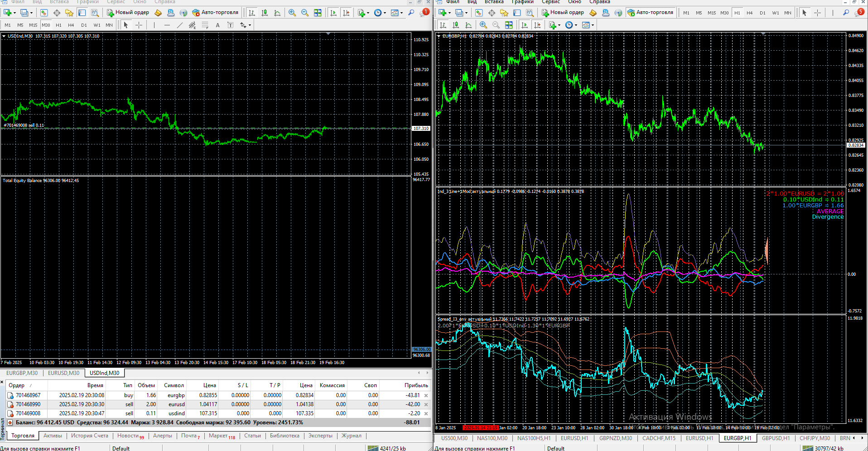This screenshot has height=451, width=868.
Task: Disable Авто-торговля in the EURGBP terminal
Action: coord(650,13)
